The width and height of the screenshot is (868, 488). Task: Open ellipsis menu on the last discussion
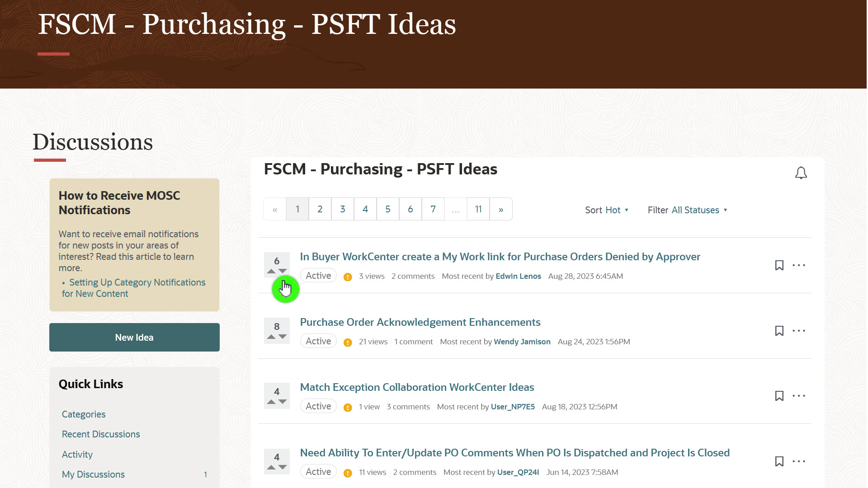click(799, 461)
